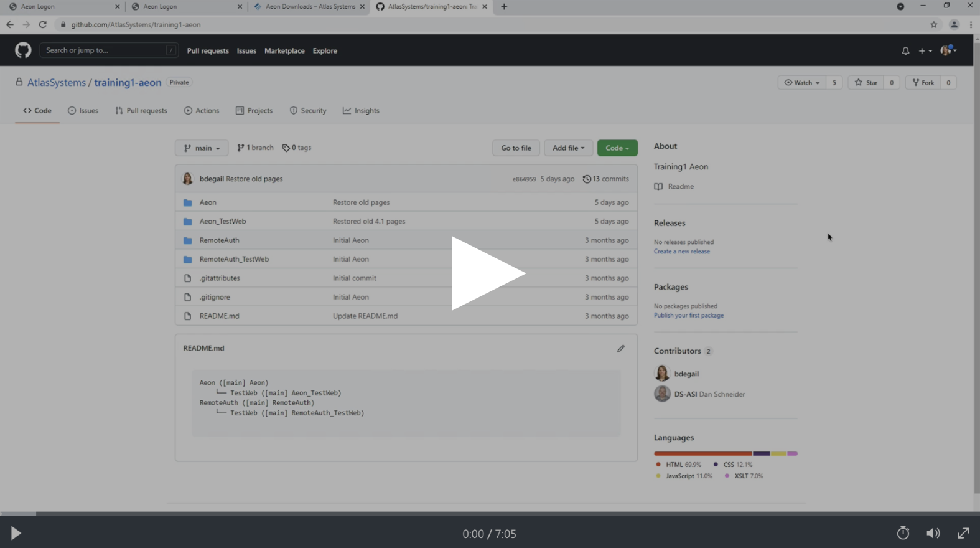Mute video with the speaker icon

(933, 533)
